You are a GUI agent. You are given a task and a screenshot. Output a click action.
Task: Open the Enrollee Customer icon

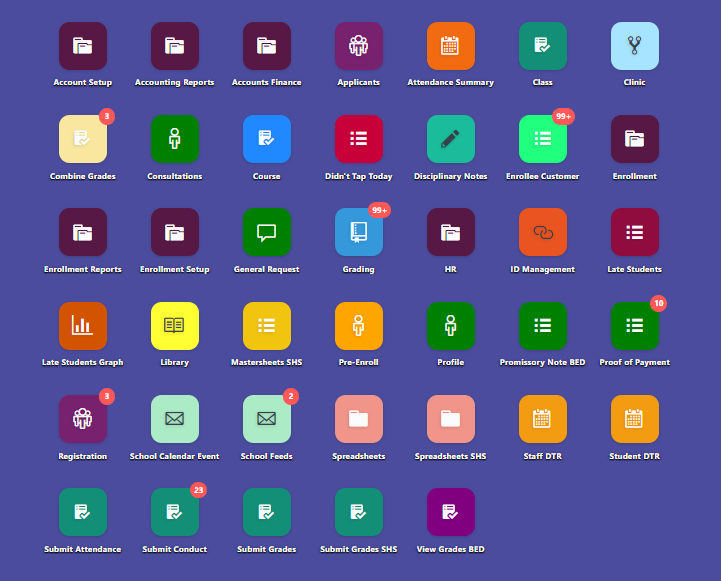coord(543,139)
